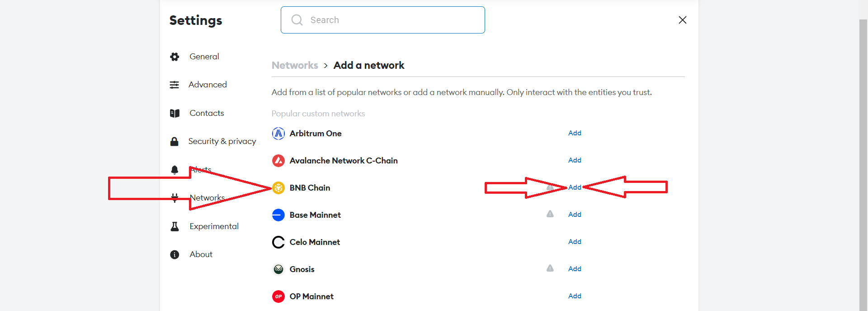The height and width of the screenshot is (311, 868).
Task: Click the warning icon next to Base Mainnet
Action: pyautogui.click(x=550, y=214)
